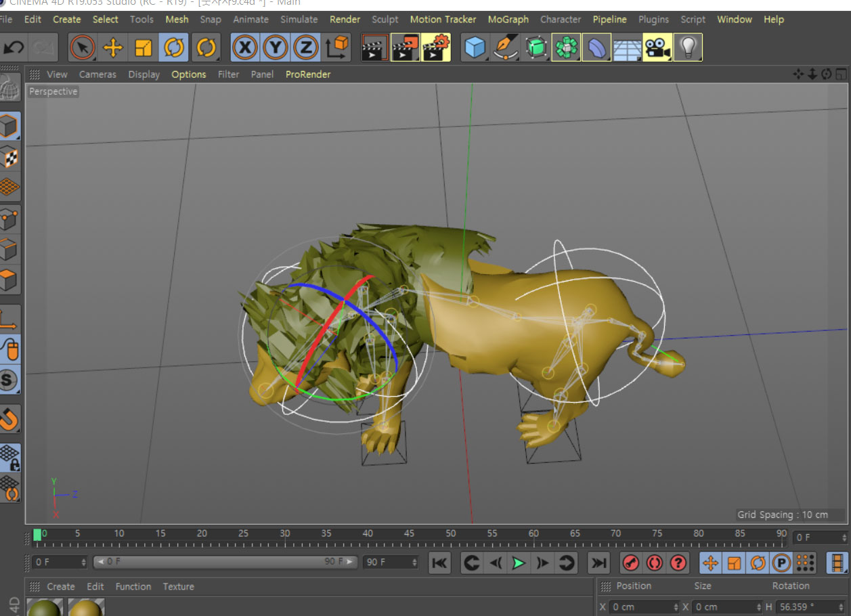Toggle the Z axis lock

click(x=306, y=47)
